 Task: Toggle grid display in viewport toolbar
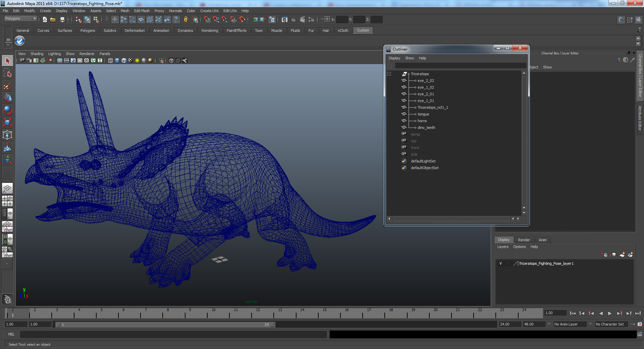(x=60, y=60)
